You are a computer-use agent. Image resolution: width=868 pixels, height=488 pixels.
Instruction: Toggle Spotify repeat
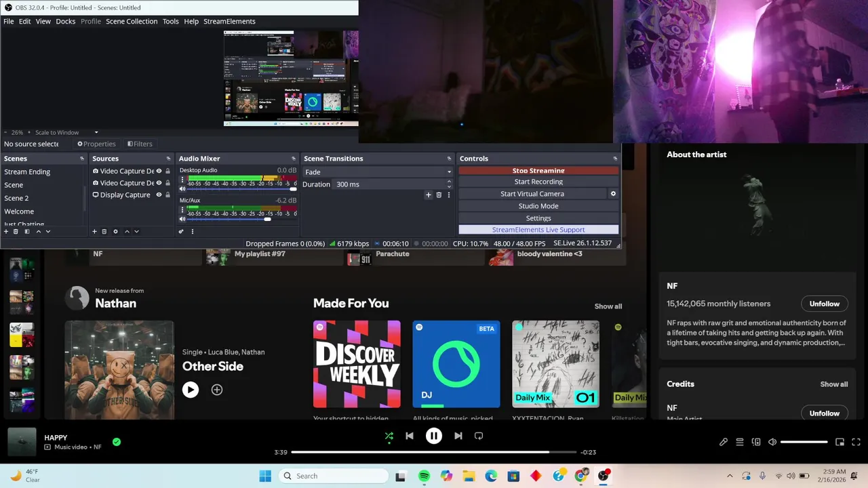tap(479, 436)
